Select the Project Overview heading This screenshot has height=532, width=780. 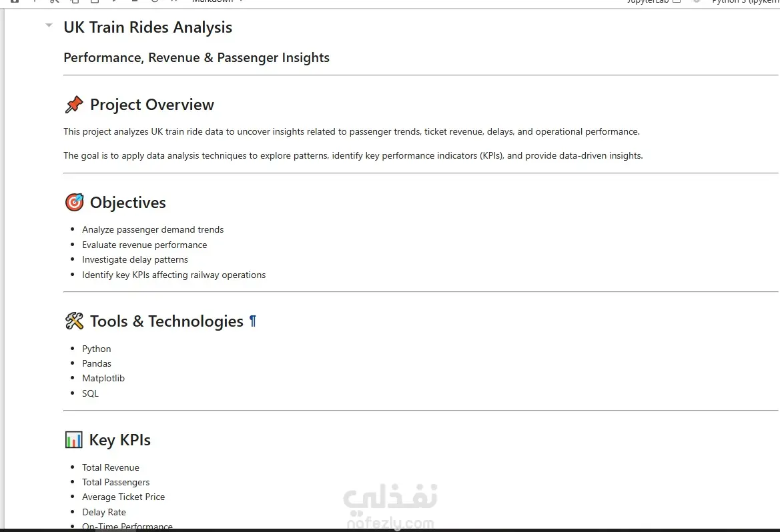[x=151, y=105]
